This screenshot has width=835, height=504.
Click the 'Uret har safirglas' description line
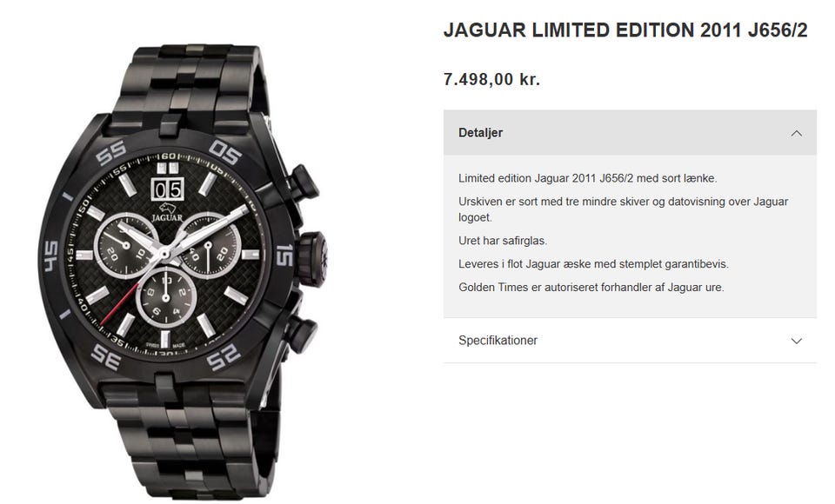pyautogui.click(x=503, y=241)
